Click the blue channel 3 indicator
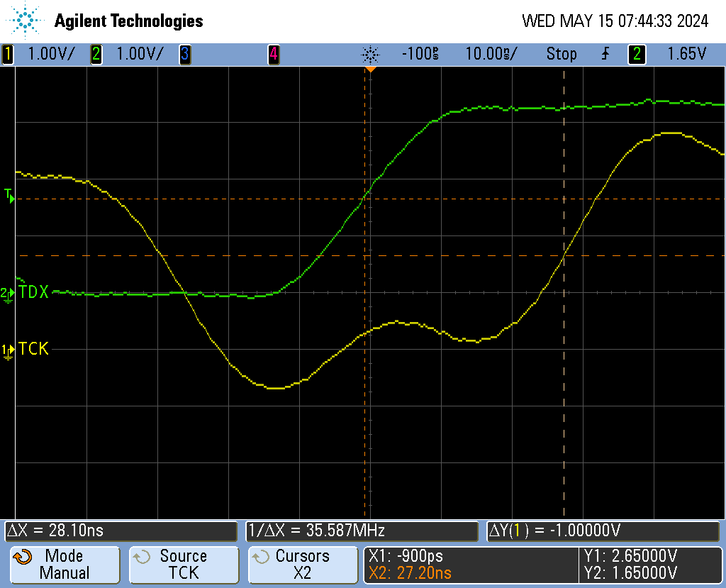 click(x=185, y=54)
